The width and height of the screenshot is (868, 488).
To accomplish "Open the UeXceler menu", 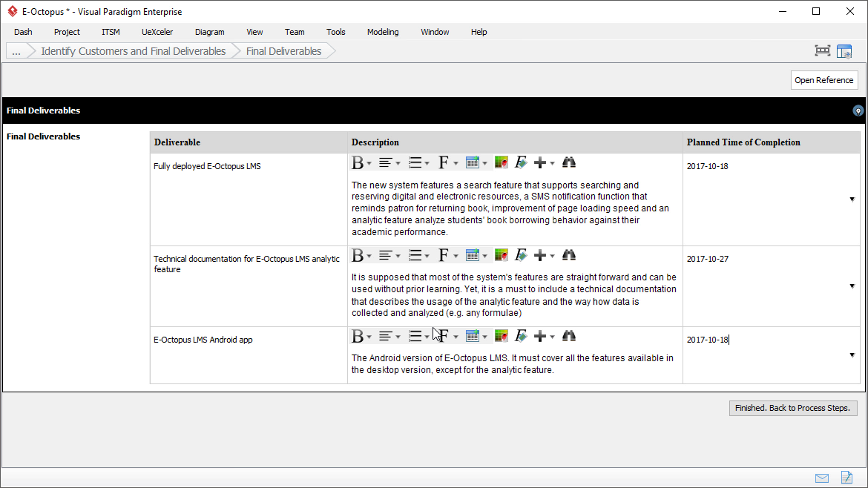I will click(x=157, y=32).
